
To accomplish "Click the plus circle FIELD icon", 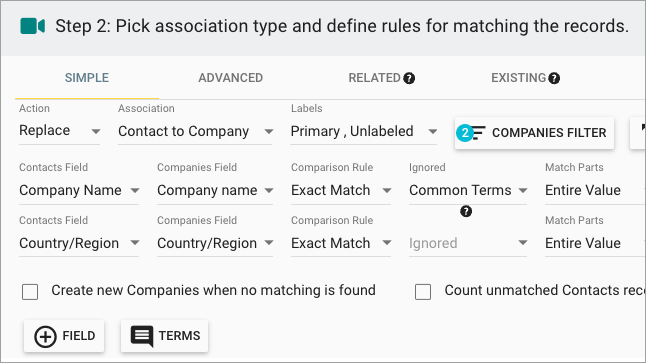I will pyautogui.click(x=45, y=336).
